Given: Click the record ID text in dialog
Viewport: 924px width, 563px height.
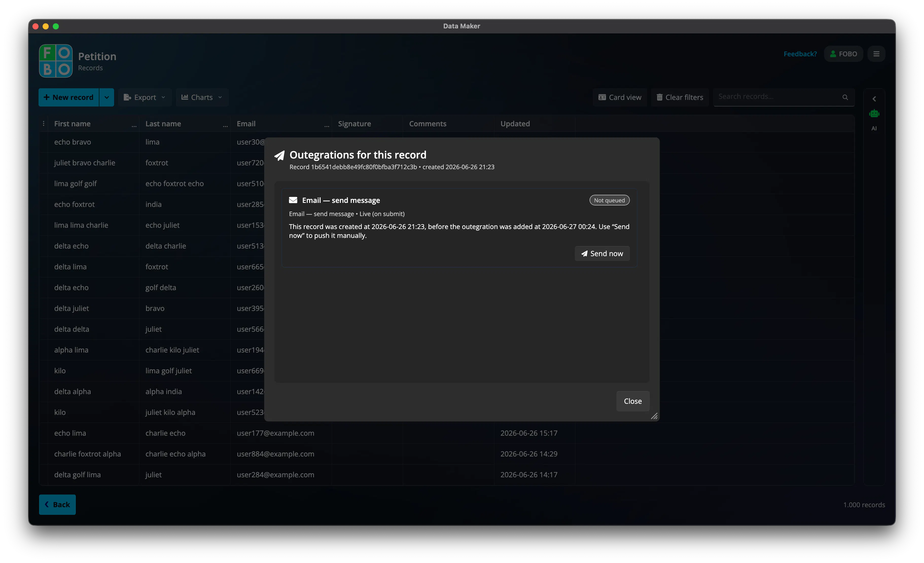Looking at the screenshot, I should coord(364,167).
